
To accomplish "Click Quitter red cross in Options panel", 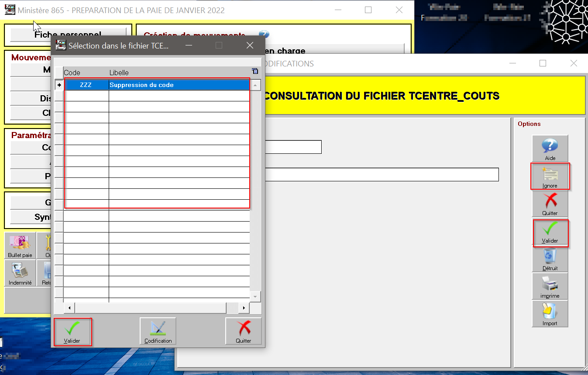I will pos(550,204).
